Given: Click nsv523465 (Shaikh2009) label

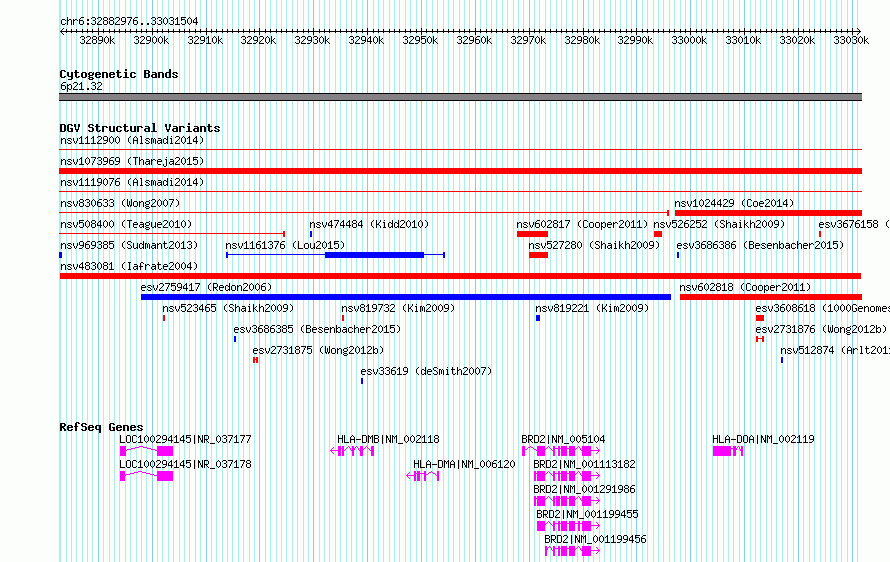Looking at the screenshot, I should coord(228,308).
